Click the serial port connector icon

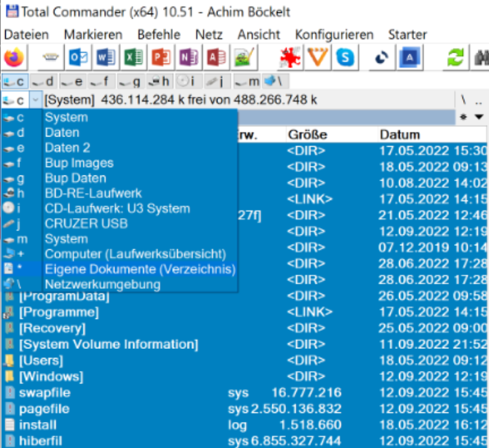[x=50, y=58]
